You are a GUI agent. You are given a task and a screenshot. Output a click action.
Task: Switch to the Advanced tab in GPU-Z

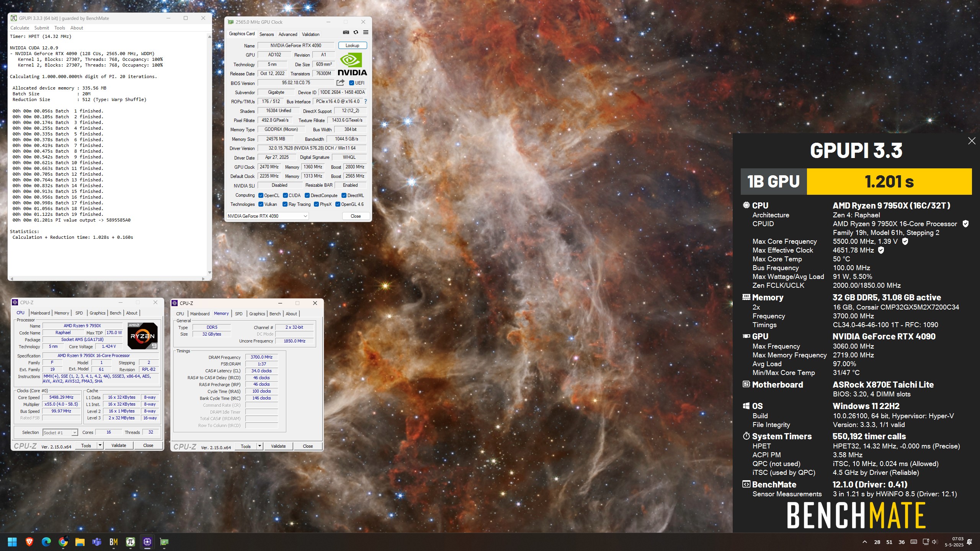coord(288,34)
